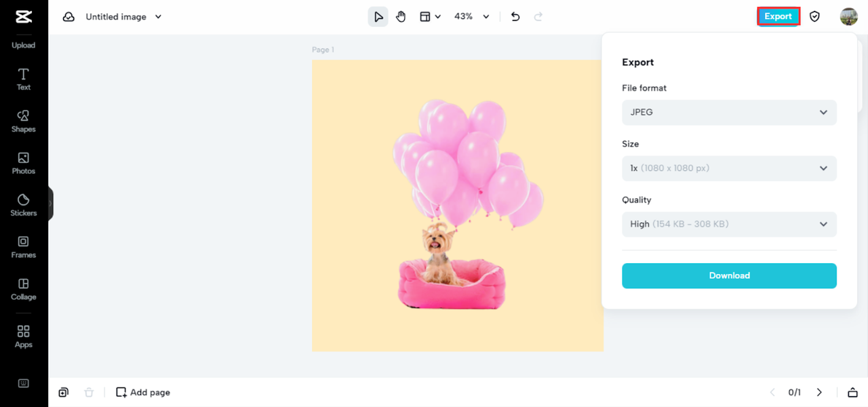Select the dog image on canvas
Image resolution: width=868 pixels, height=407 pixels.
tap(439, 253)
